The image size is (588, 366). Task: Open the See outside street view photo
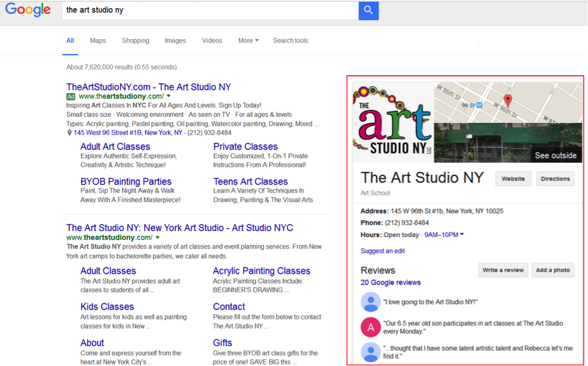[508, 143]
